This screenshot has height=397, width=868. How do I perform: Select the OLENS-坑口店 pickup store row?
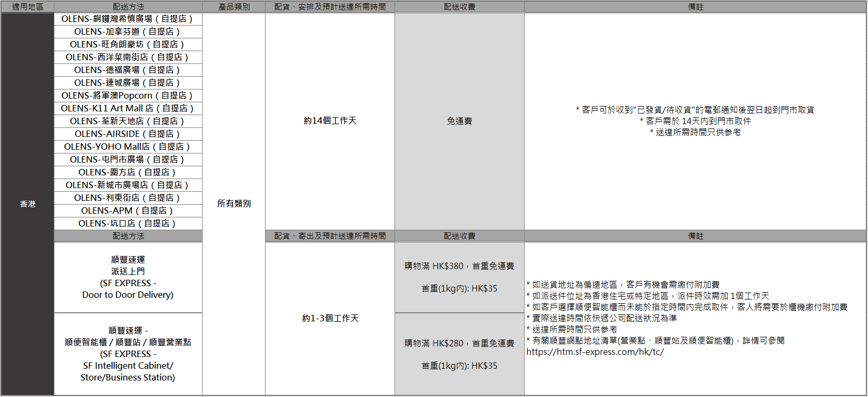tap(128, 223)
